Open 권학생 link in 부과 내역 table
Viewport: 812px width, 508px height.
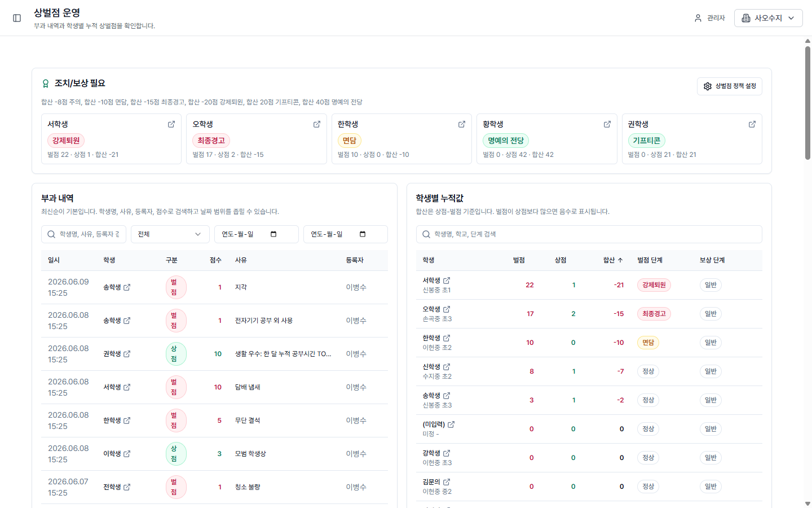pyautogui.click(x=117, y=354)
